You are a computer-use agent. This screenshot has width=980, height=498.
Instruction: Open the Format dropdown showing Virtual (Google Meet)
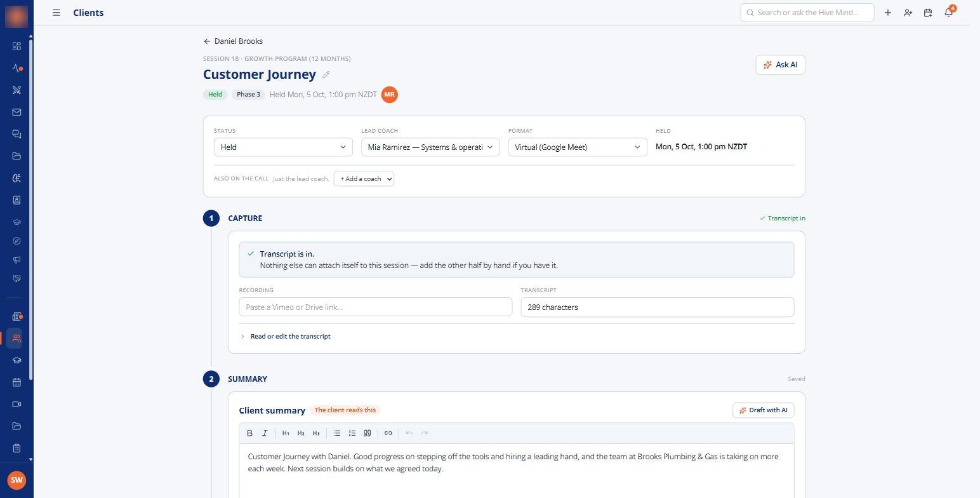(x=578, y=147)
